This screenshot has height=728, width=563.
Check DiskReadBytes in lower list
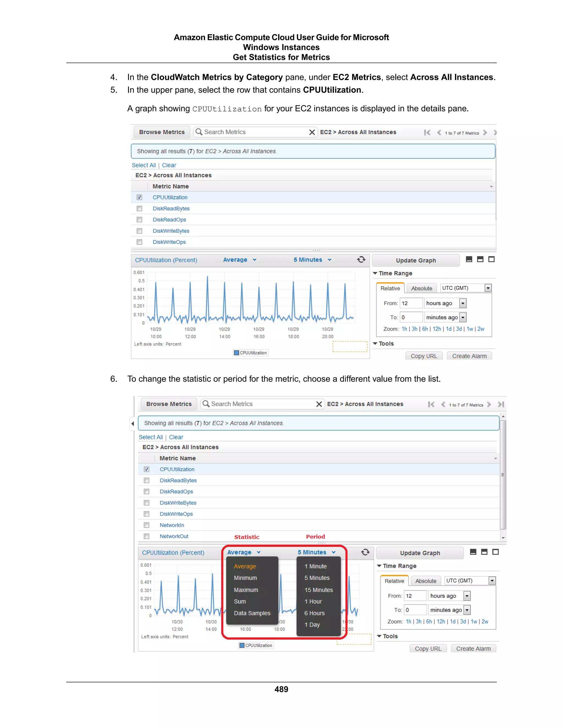point(147,480)
